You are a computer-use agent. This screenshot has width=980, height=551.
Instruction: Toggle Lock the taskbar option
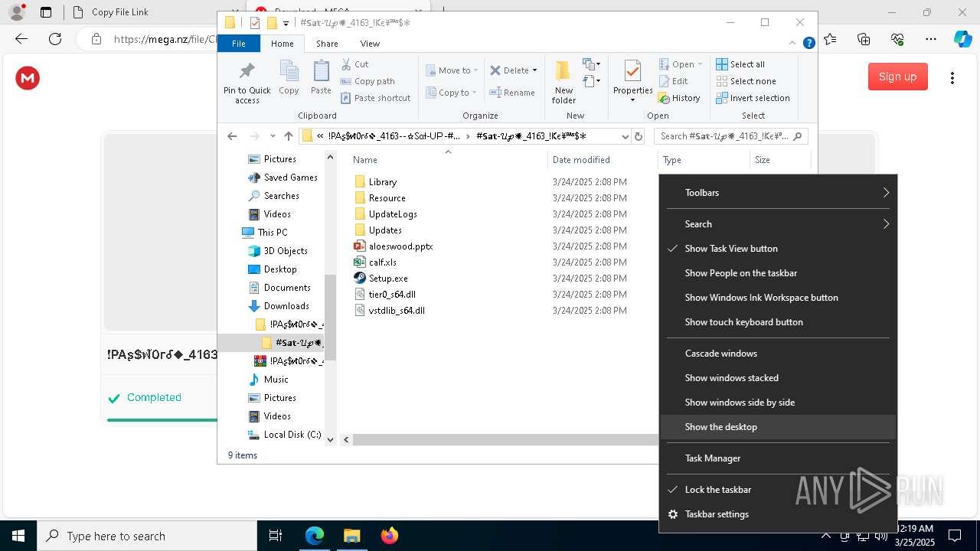[778, 490]
